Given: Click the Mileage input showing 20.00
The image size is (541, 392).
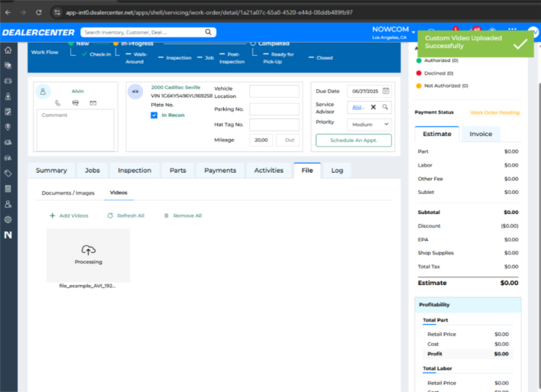Looking at the screenshot, I should (261, 140).
